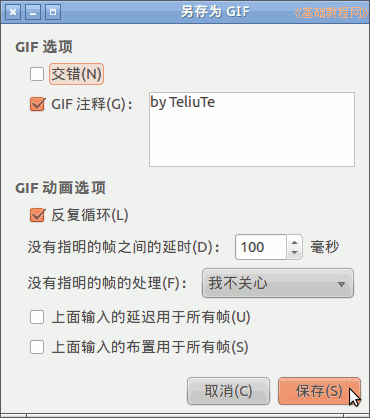Screen dimensions: 370x418
Task: Click the 另存为 GIF title bar
Action: click(215, 12)
